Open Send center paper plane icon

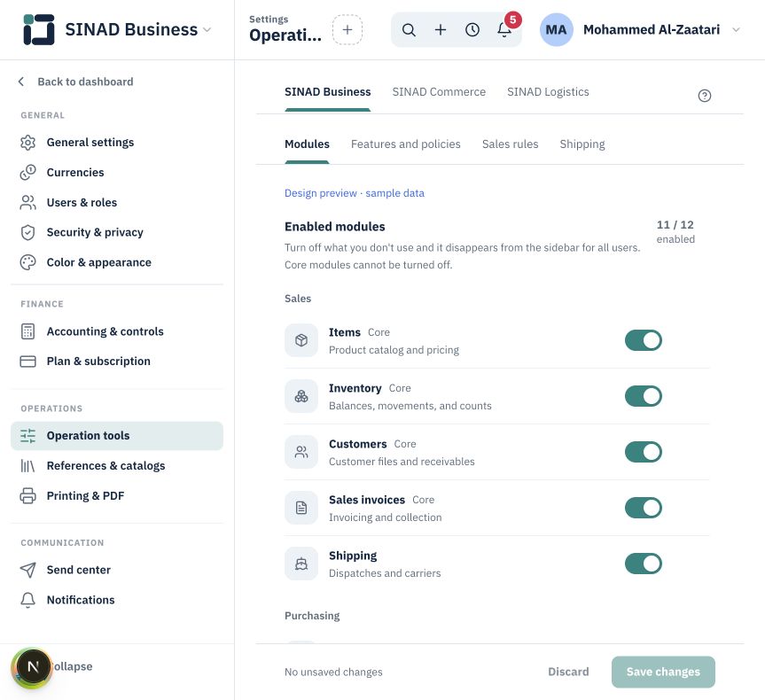(x=27, y=570)
